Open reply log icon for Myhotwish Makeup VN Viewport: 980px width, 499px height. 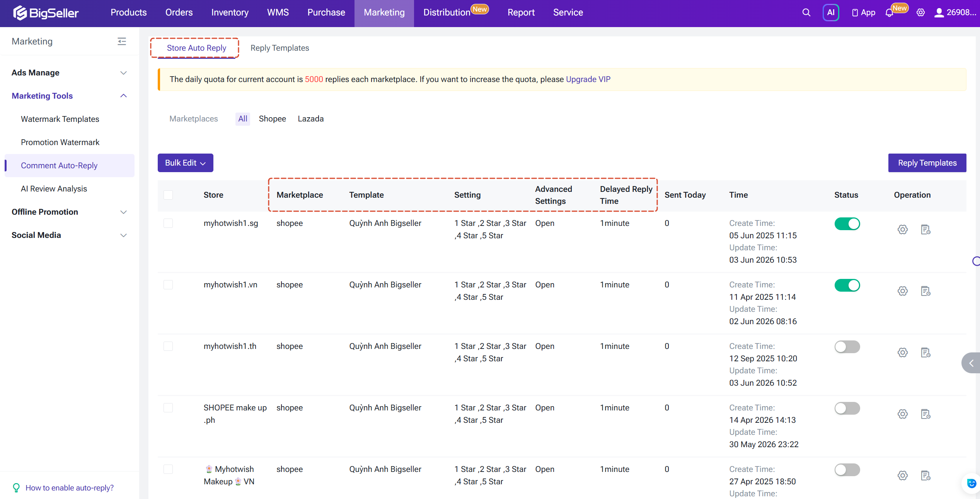tap(925, 475)
